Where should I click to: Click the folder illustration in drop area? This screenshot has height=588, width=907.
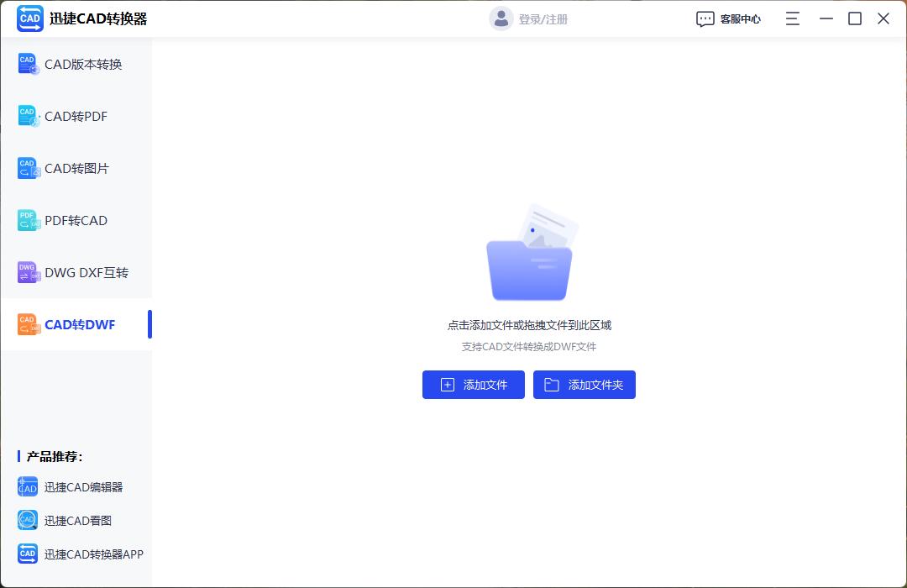529,250
